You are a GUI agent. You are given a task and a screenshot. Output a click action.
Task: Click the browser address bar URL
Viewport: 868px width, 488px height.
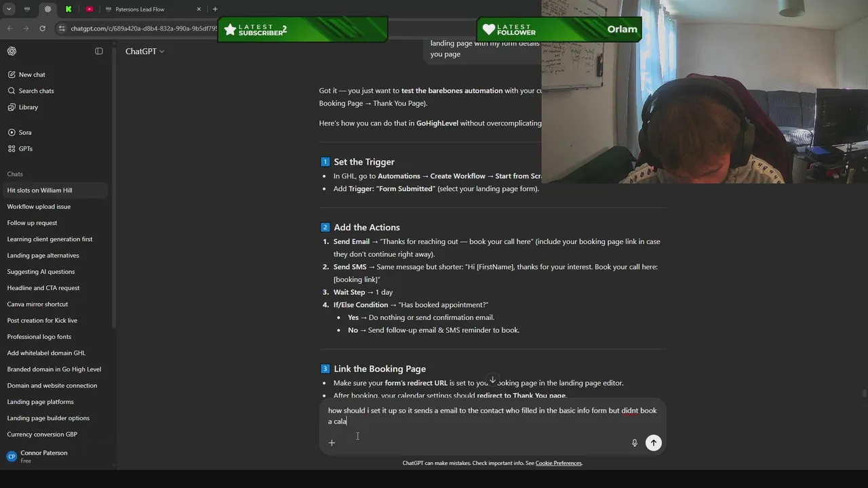[144, 28]
